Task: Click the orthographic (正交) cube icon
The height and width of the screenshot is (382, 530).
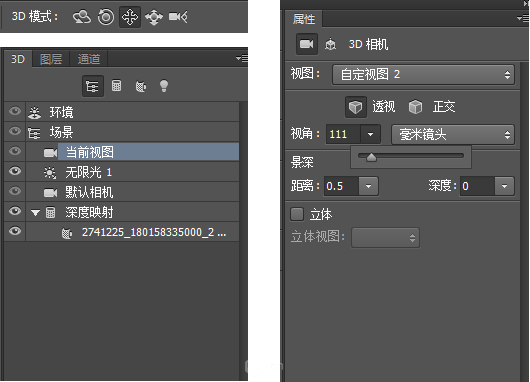Action: (x=415, y=107)
